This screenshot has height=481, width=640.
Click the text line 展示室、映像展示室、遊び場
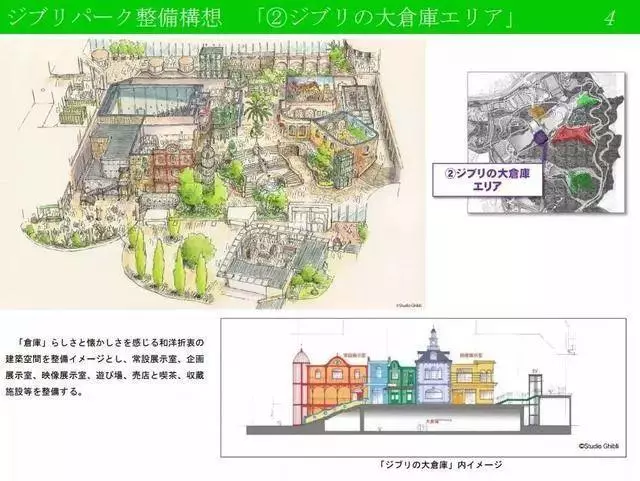[104, 375]
